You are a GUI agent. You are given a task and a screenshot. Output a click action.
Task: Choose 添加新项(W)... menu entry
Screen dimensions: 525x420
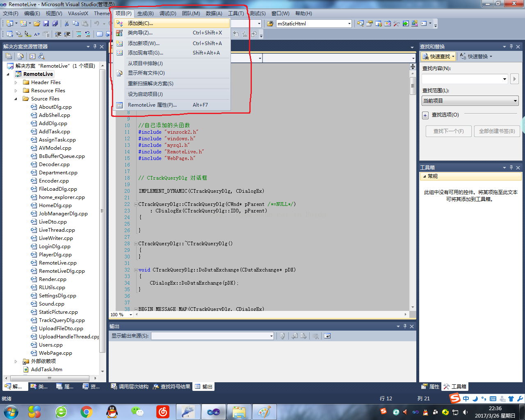pos(172,43)
